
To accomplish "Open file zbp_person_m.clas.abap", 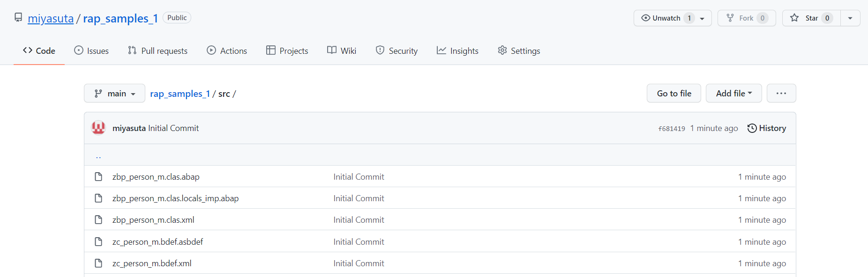I will [156, 177].
